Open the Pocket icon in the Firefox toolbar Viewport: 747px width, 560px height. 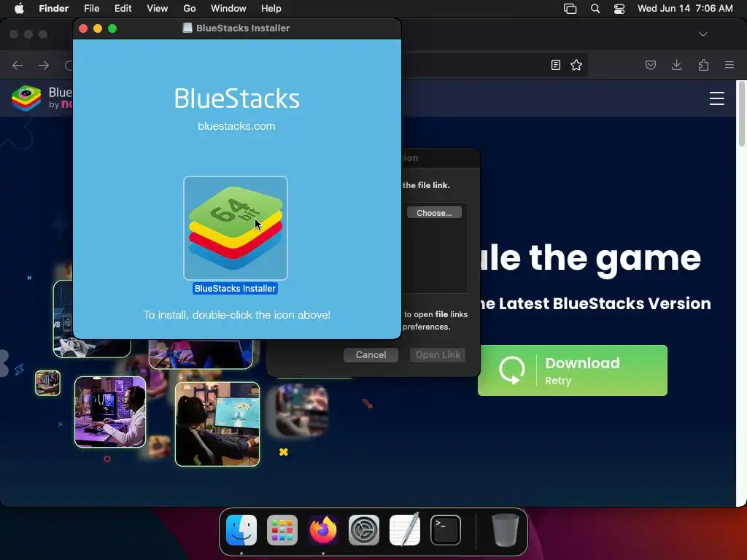(650, 65)
